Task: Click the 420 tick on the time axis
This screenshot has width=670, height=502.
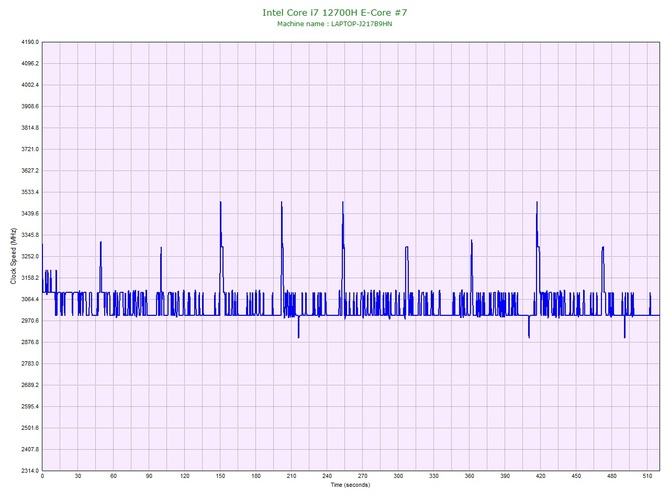Action: [541, 476]
